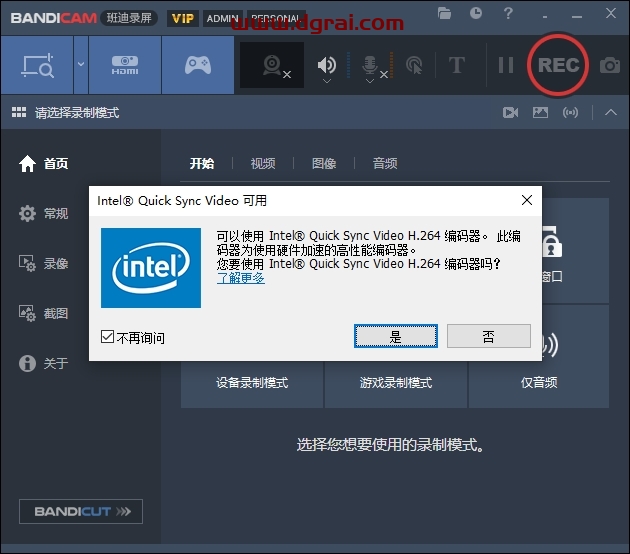Switch to the 视频 tab
Viewport: 630px width, 554px height.
263,164
